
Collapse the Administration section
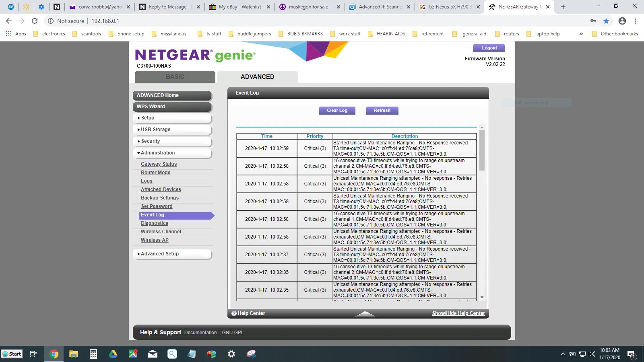[172, 153]
